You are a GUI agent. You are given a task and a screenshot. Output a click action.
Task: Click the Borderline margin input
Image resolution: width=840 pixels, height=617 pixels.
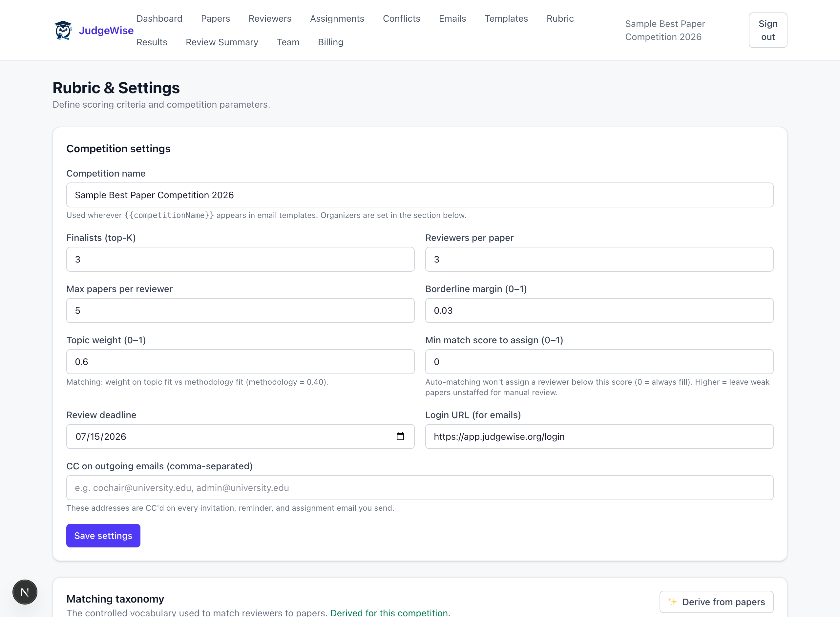pyautogui.click(x=599, y=310)
